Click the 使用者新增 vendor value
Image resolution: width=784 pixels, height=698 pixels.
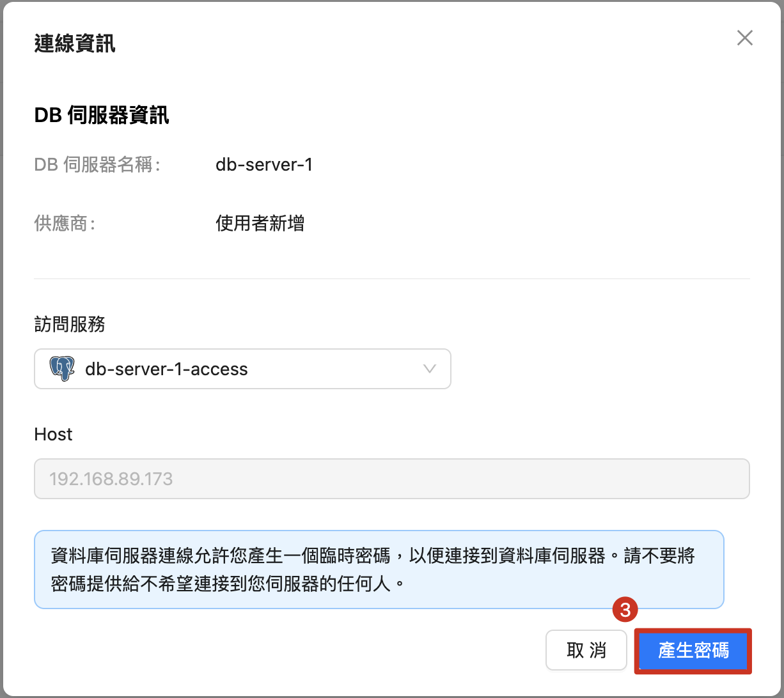pyautogui.click(x=260, y=224)
